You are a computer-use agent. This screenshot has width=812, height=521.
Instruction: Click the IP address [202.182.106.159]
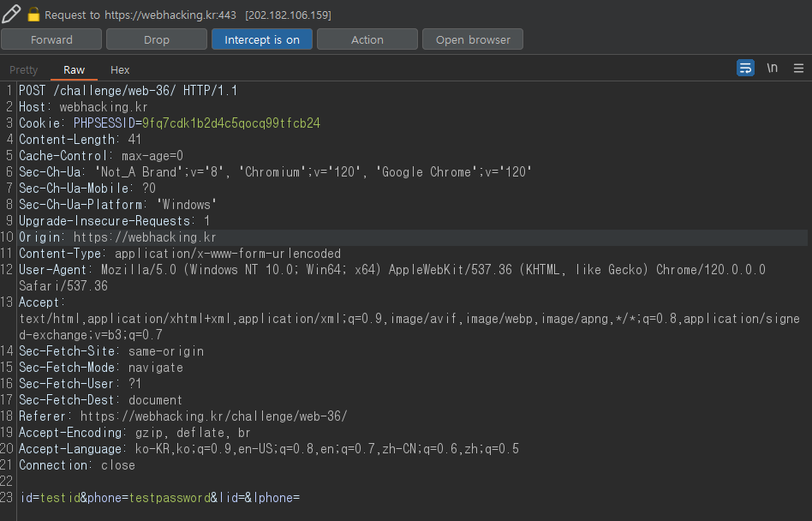288,15
